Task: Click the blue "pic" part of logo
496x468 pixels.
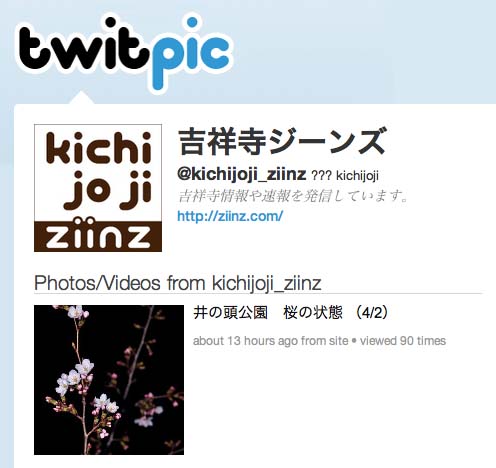Action: coord(190,54)
